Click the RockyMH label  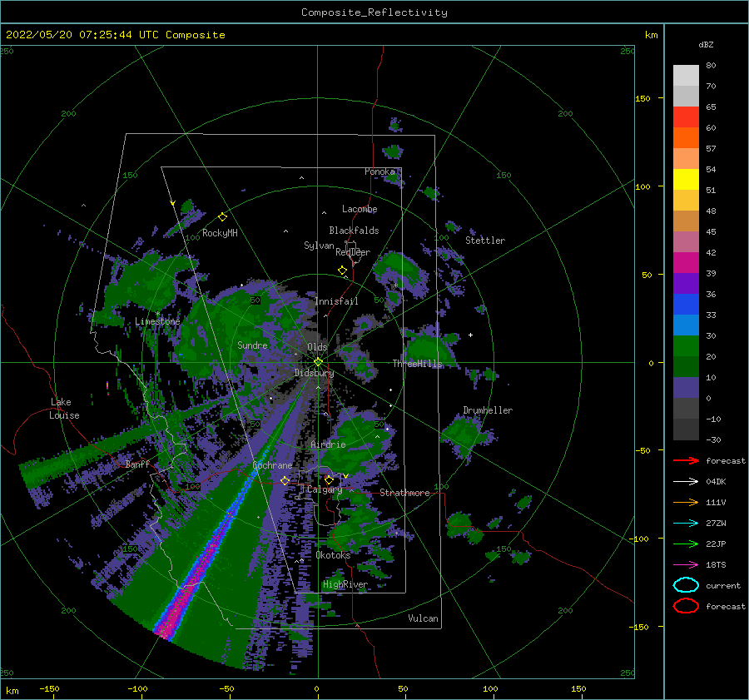click(220, 233)
